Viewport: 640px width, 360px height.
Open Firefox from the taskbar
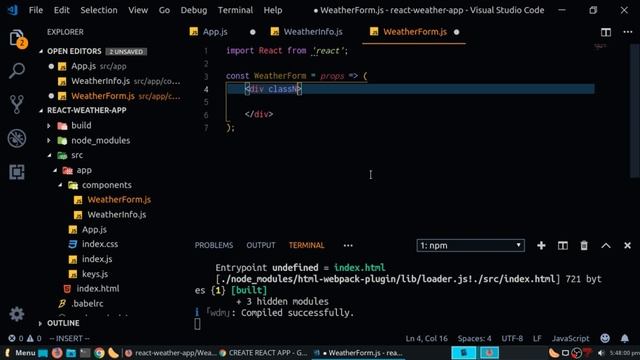pos(57,353)
